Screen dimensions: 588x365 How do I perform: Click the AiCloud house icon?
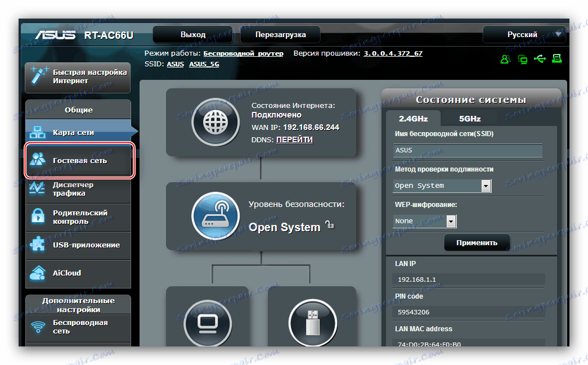pyautogui.click(x=38, y=273)
